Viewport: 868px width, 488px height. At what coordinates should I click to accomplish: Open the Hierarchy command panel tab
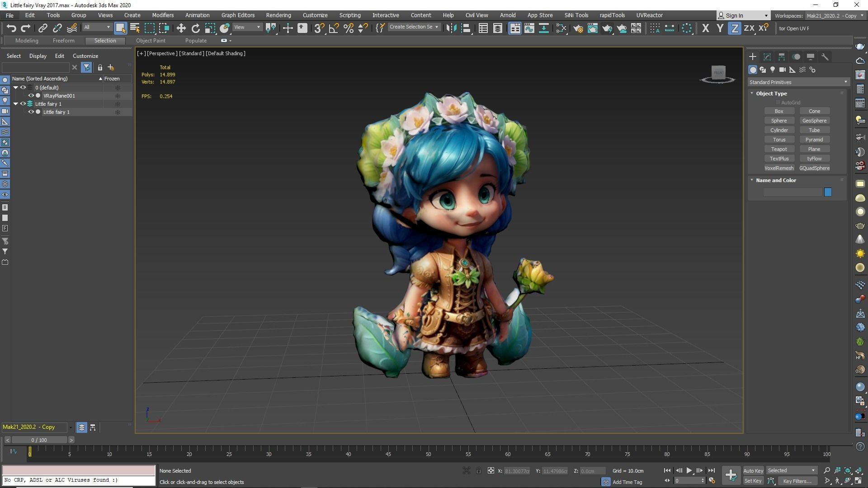click(x=782, y=56)
